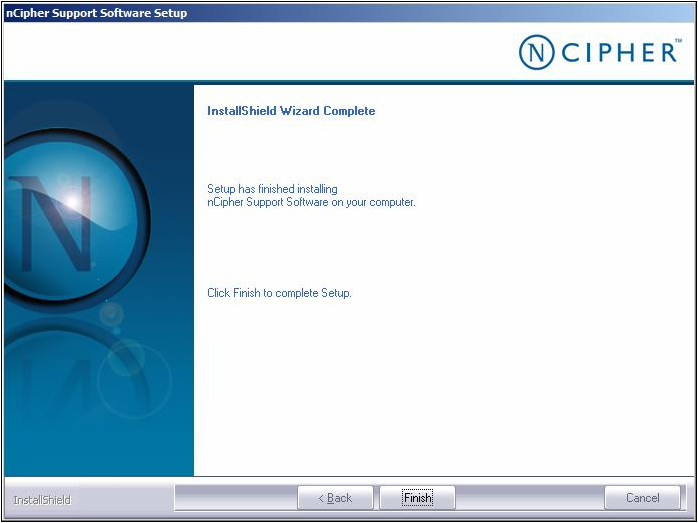Click the bright lens flare on the sphere
The image size is (698, 523).
coord(72,200)
